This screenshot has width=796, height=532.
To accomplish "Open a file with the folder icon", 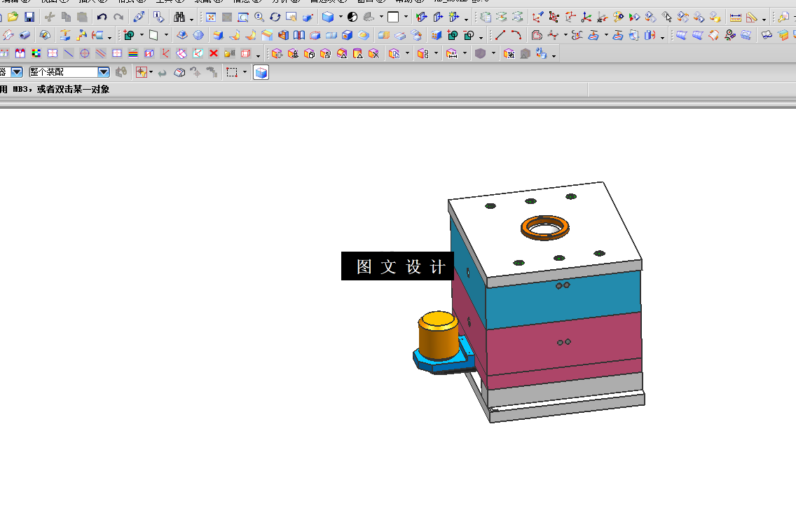I will click(x=13, y=18).
